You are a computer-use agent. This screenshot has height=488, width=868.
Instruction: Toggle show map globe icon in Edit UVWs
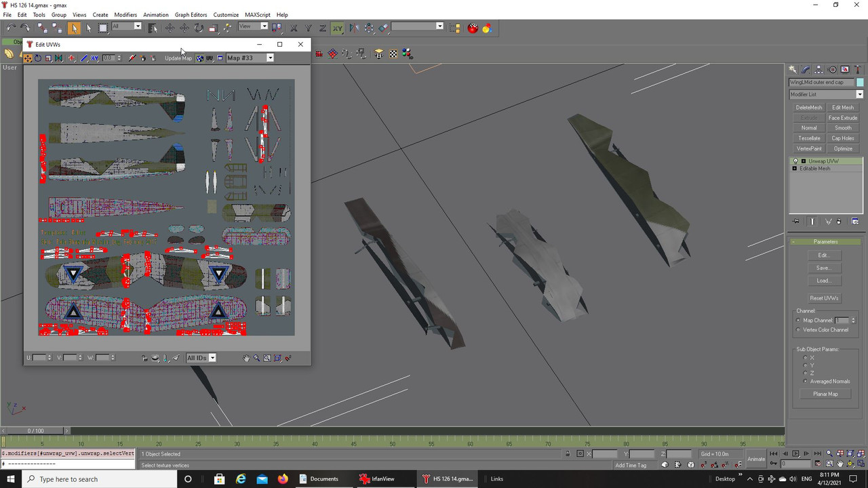[200, 58]
